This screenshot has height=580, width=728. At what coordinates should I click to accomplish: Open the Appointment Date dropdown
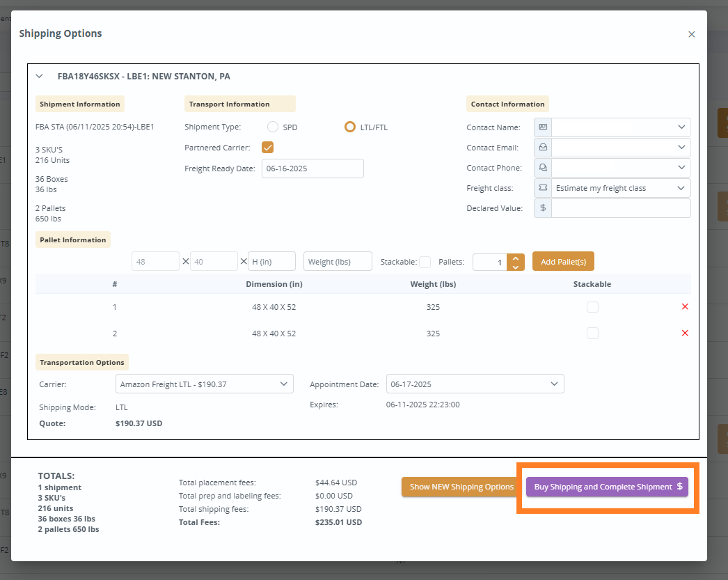[475, 384]
